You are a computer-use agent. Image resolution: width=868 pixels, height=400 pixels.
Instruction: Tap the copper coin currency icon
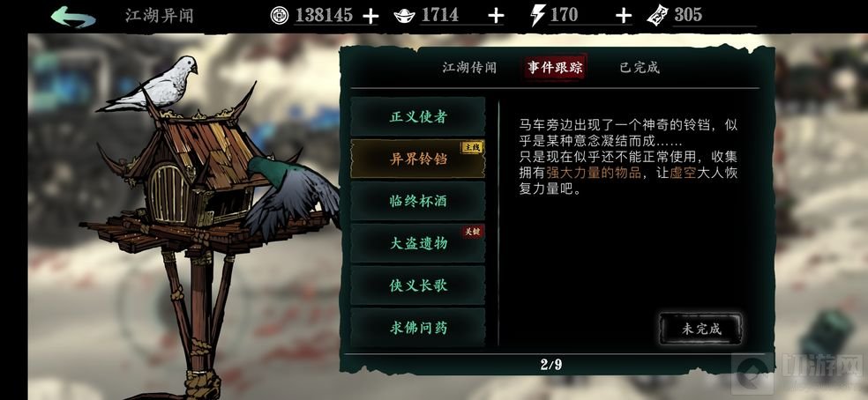pyautogui.click(x=280, y=16)
